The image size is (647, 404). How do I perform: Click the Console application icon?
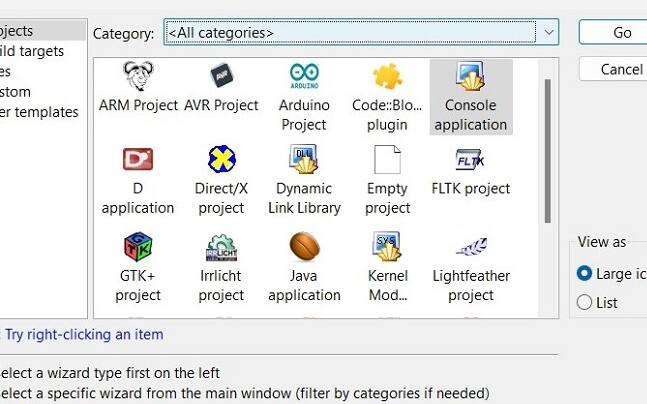point(470,76)
